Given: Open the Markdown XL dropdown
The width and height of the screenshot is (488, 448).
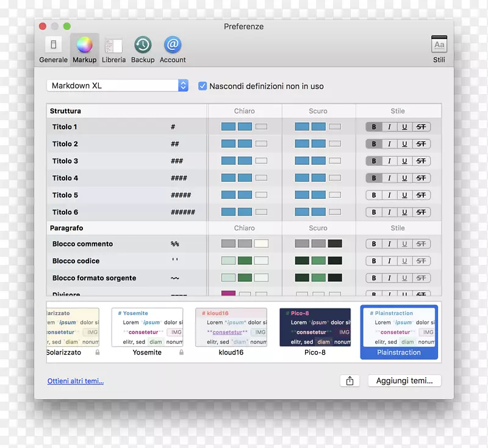Looking at the screenshot, I should 117,86.
